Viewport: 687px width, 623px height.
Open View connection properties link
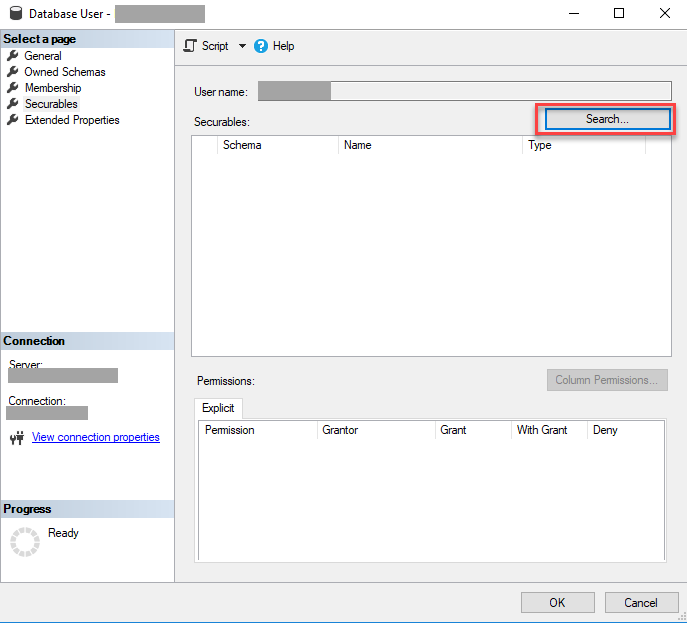tap(95, 437)
